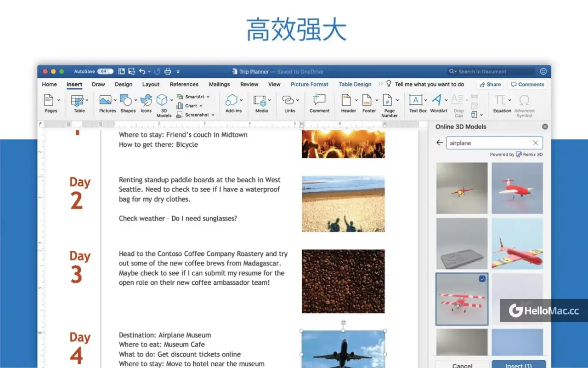Click the Undo arrow

(142, 71)
